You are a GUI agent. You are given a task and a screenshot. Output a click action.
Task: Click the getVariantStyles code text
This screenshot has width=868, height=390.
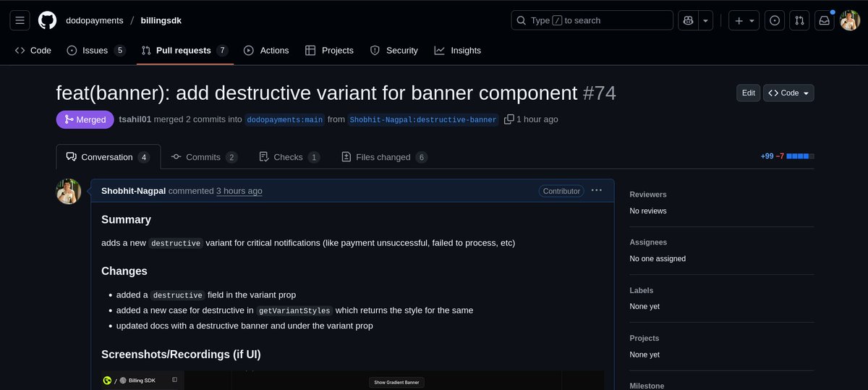(x=294, y=310)
